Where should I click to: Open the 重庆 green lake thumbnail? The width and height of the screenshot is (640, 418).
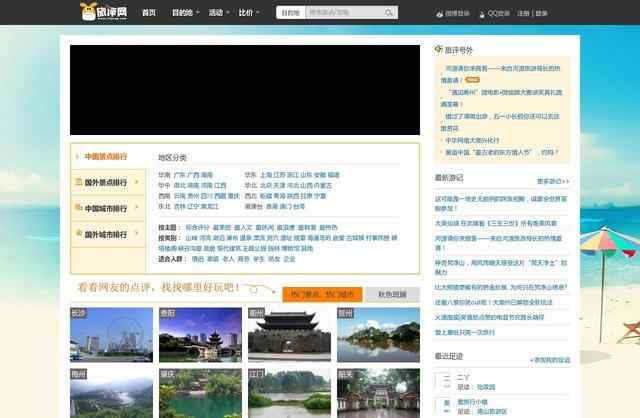pyautogui.click(x=200, y=393)
